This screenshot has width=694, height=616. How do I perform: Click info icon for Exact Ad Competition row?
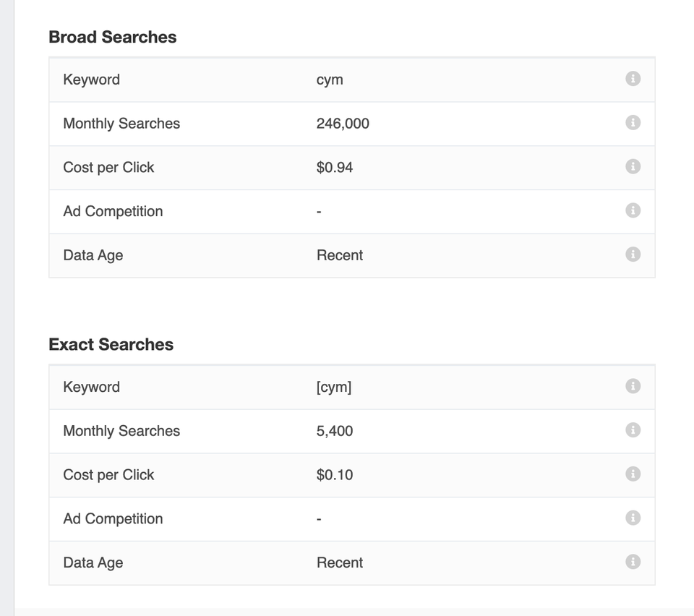pyautogui.click(x=633, y=518)
